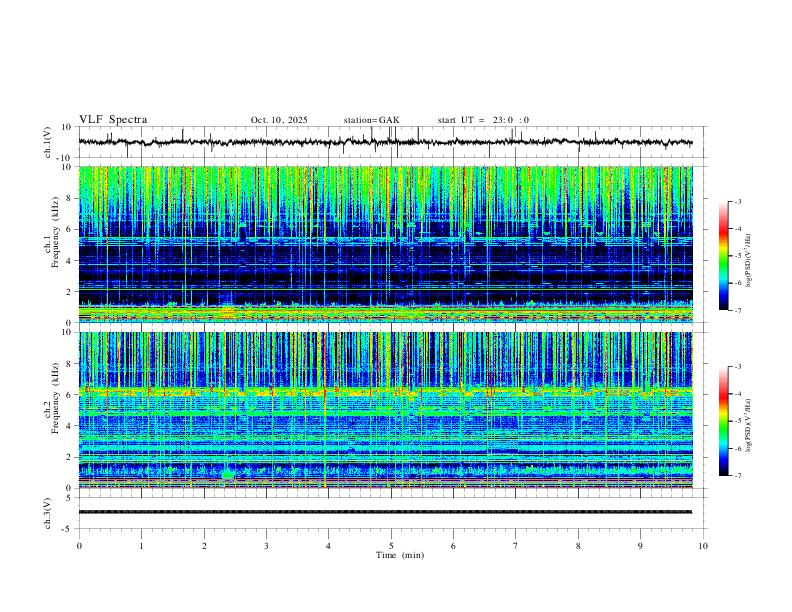The height and width of the screenshot is (612, 792).
Task: Click the "VLF Spectra" title text
Action: (x=113, y=120)
